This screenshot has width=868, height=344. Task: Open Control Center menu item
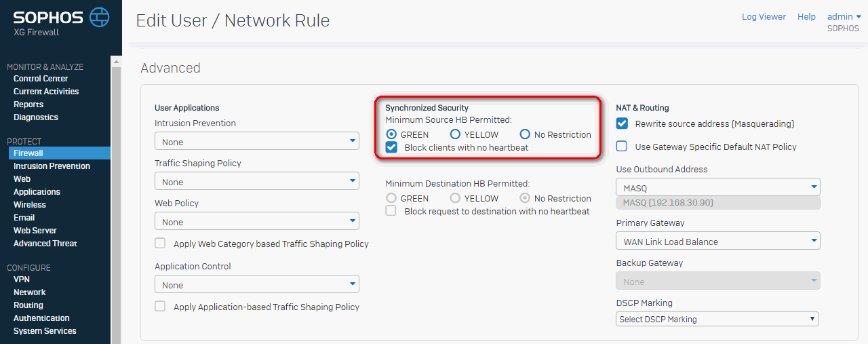[x=41, y=79]
